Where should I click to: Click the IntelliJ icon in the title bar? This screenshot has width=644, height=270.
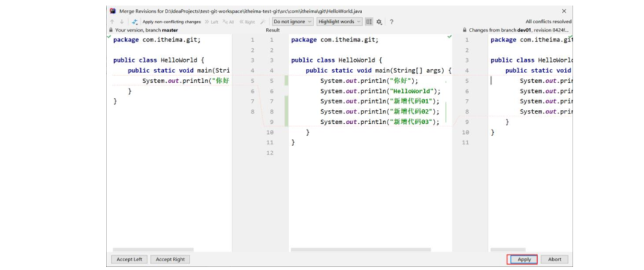pos(113,11)
